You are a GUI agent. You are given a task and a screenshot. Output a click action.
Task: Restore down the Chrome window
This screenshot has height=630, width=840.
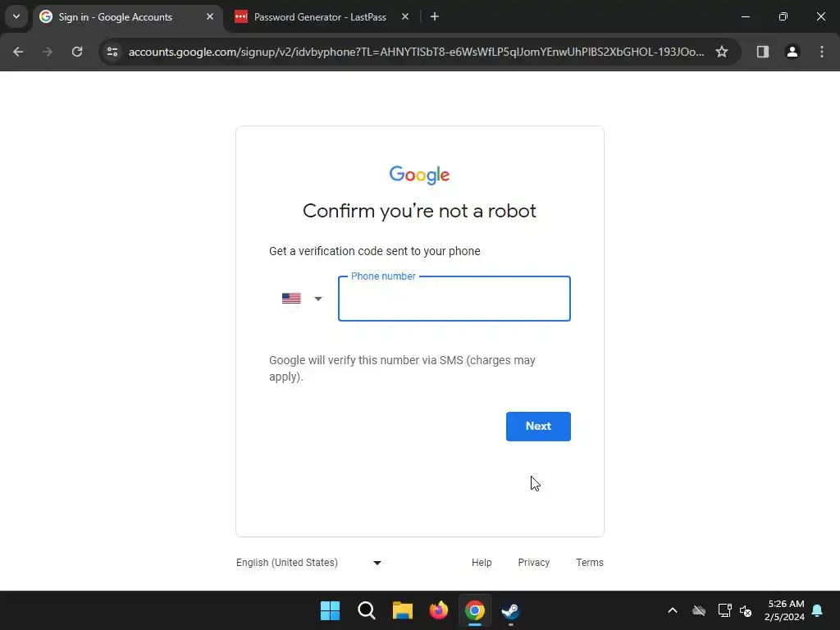783,16
